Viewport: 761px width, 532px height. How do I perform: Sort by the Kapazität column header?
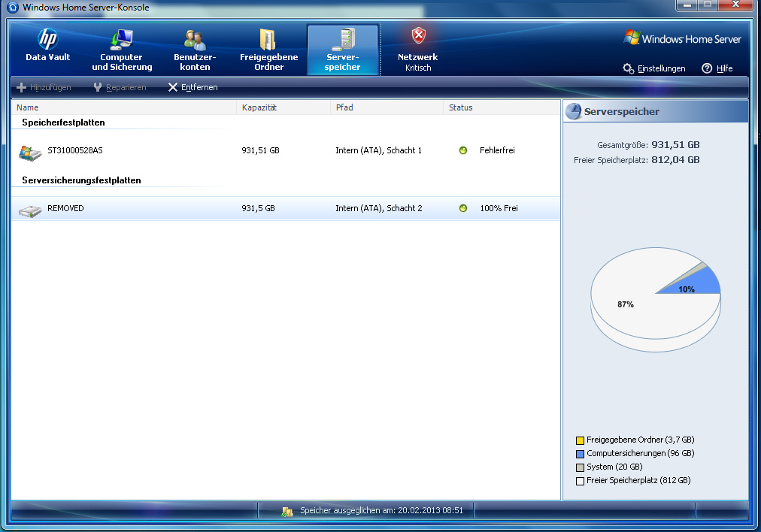[x=283, y=107]
